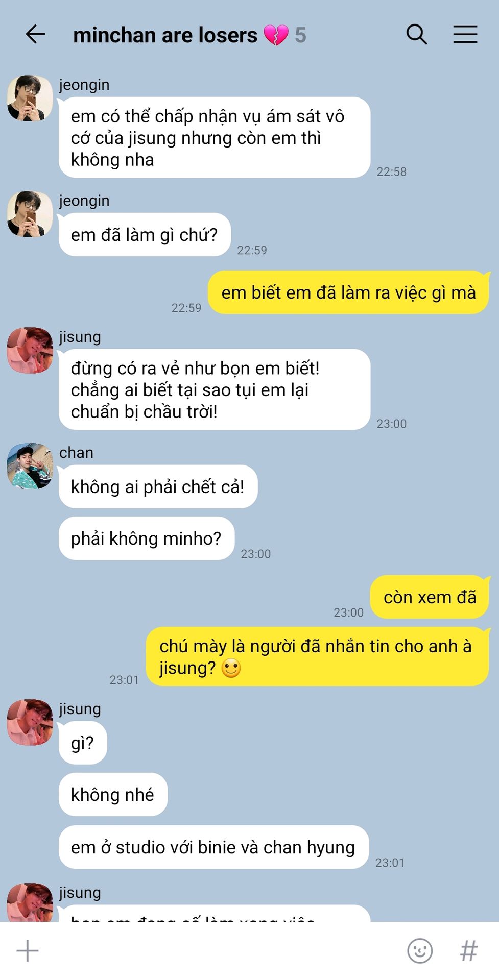Select the 'phải không minho?' bubble
499x980 pixels.
(147, 538)
